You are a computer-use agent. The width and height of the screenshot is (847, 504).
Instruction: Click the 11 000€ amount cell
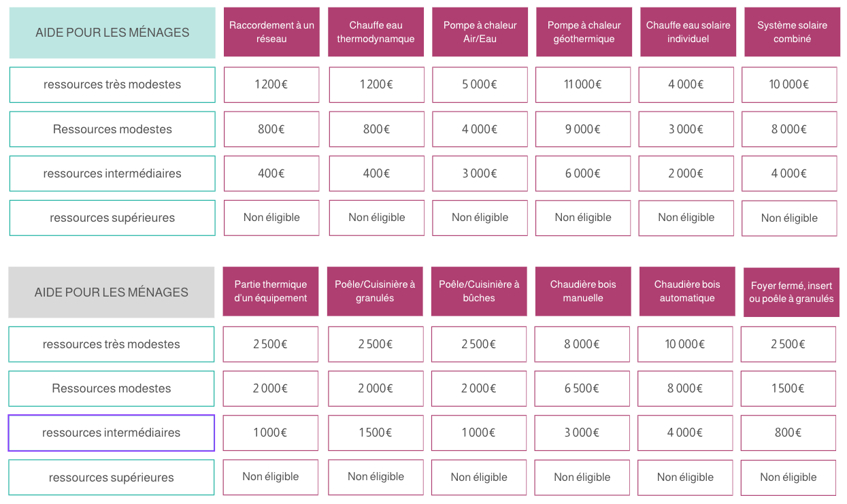pyautogui.click(x=583, y=84)
